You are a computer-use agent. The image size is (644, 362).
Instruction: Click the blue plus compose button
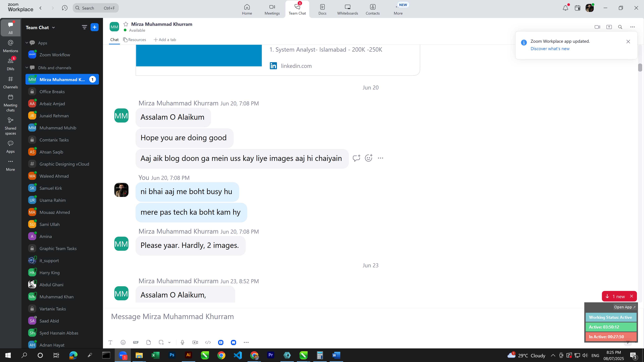tap(94, 27)
